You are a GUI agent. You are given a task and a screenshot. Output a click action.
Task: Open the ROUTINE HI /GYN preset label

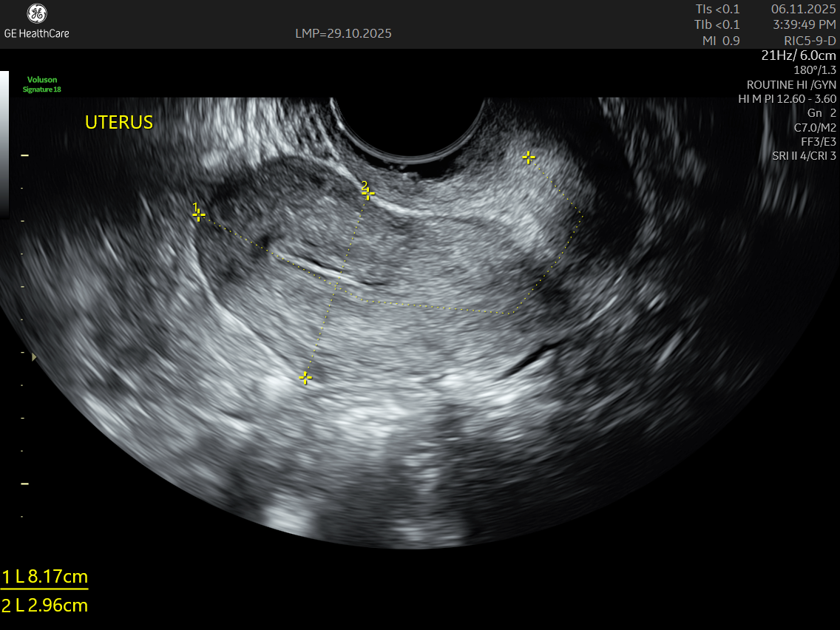pos(791,84)
